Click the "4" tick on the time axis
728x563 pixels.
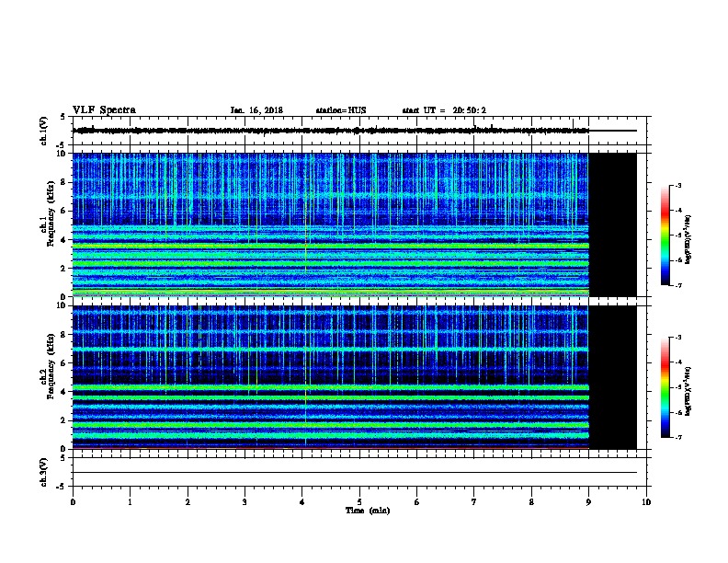(302, 502)
